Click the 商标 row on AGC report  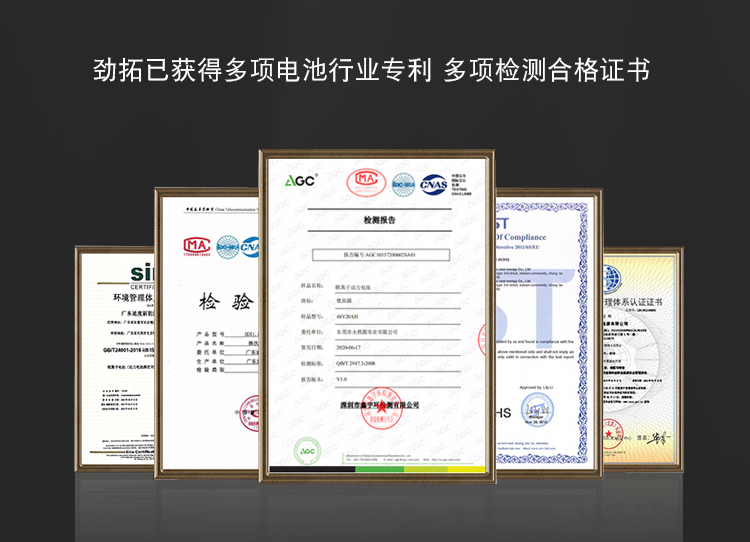point(380,301)
